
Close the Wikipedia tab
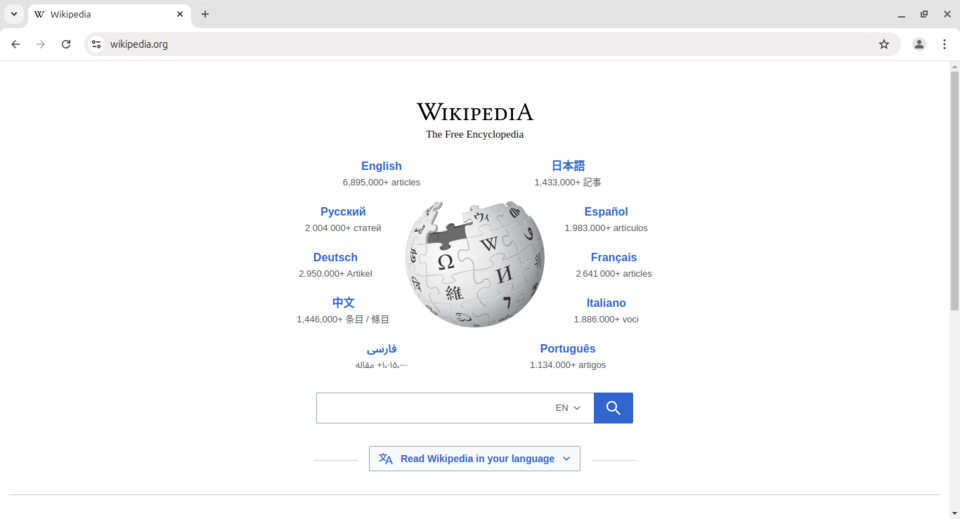point(181,14)
